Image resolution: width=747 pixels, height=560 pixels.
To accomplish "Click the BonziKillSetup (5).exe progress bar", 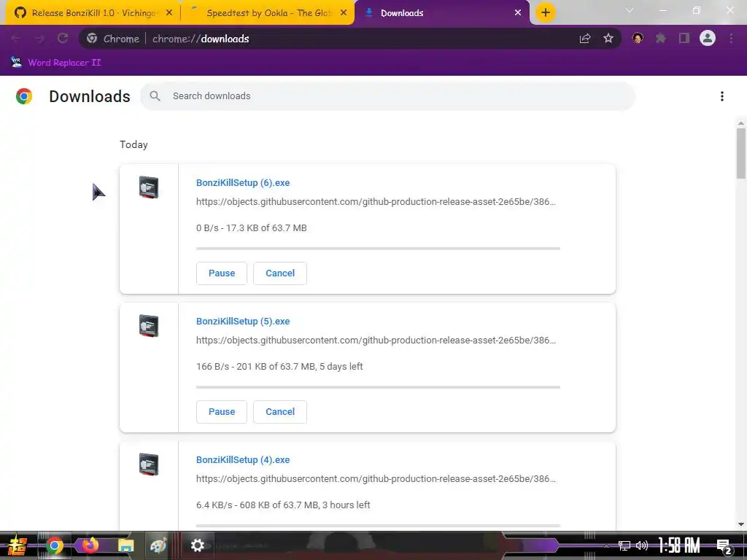I will pyautogui.click(x=379, y=387).
